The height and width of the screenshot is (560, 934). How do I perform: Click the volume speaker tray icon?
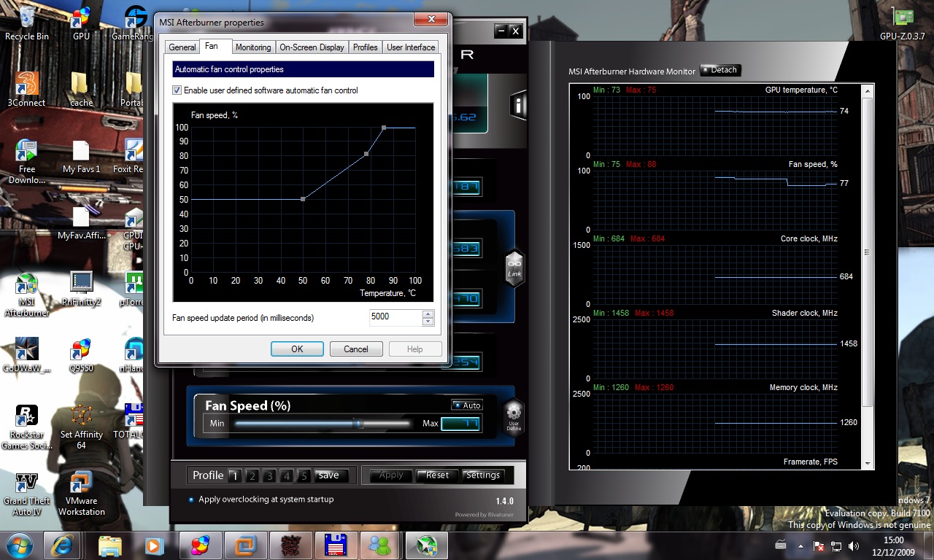853,545
